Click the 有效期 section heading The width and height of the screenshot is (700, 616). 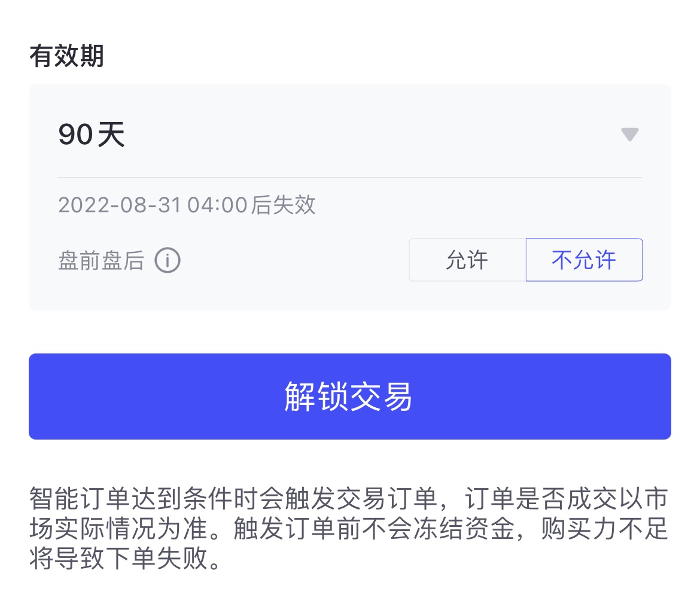66,56
